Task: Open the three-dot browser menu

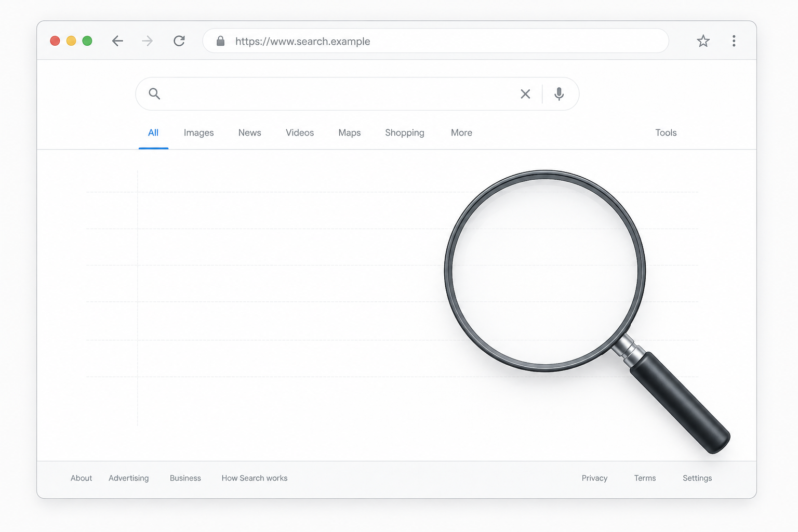Action: point(734,41)
